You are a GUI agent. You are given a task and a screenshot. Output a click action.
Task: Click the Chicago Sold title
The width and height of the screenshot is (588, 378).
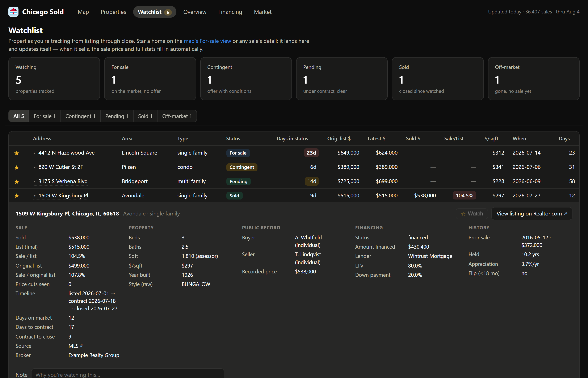43,12
